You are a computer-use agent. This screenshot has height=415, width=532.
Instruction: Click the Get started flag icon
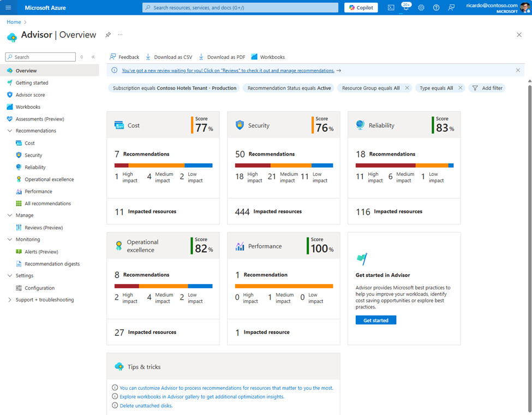point(362,259)
